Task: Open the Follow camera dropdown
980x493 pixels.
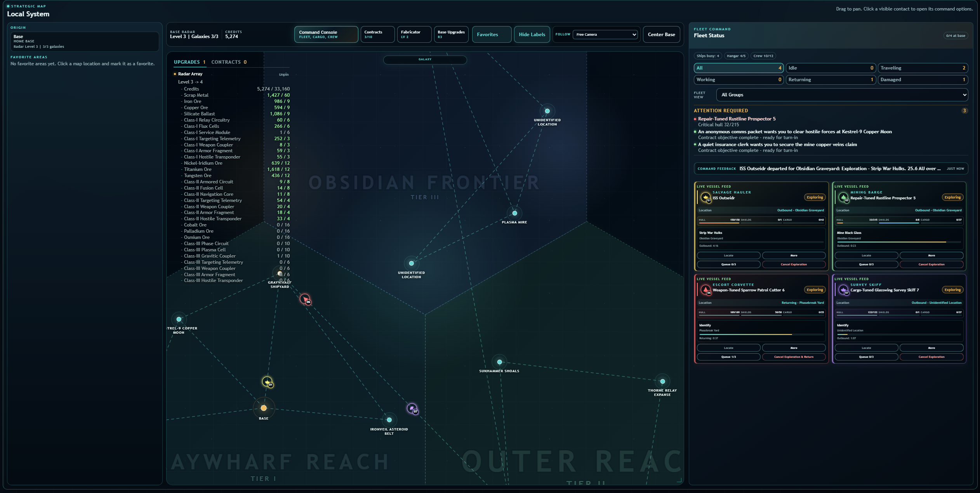Action: tap(605, 35)
